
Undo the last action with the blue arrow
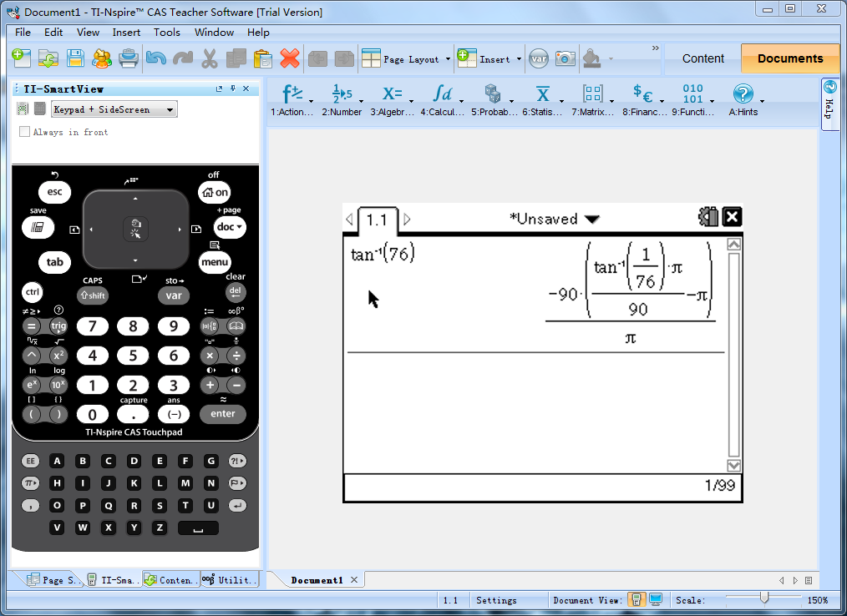point(155,58)
